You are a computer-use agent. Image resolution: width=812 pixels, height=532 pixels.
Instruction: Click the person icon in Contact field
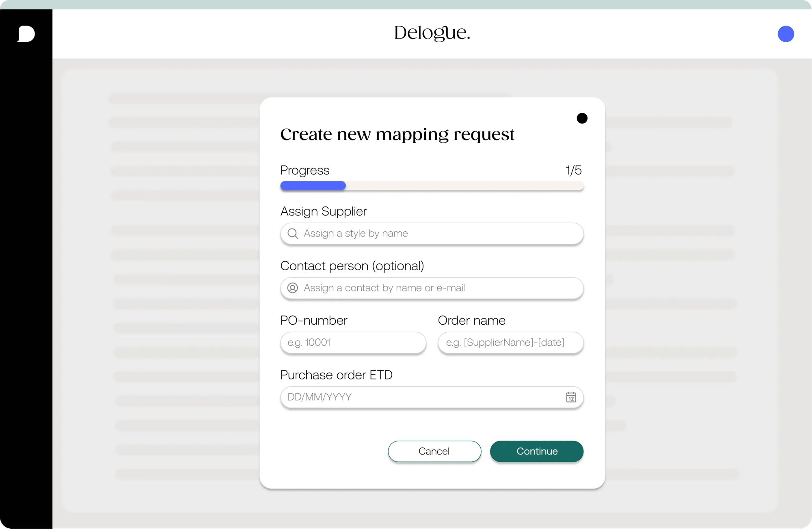[293, 288]
